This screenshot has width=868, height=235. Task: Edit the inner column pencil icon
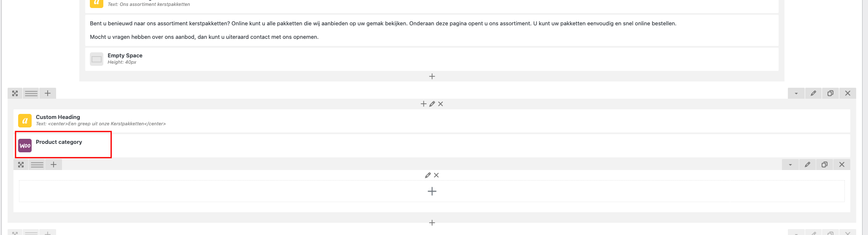point(428,175)
